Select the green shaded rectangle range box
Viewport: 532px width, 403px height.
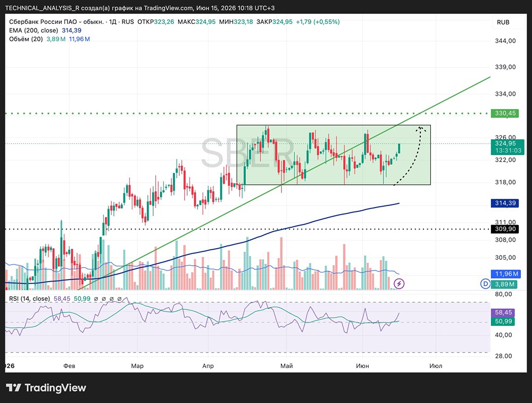(x=334, y=155)
